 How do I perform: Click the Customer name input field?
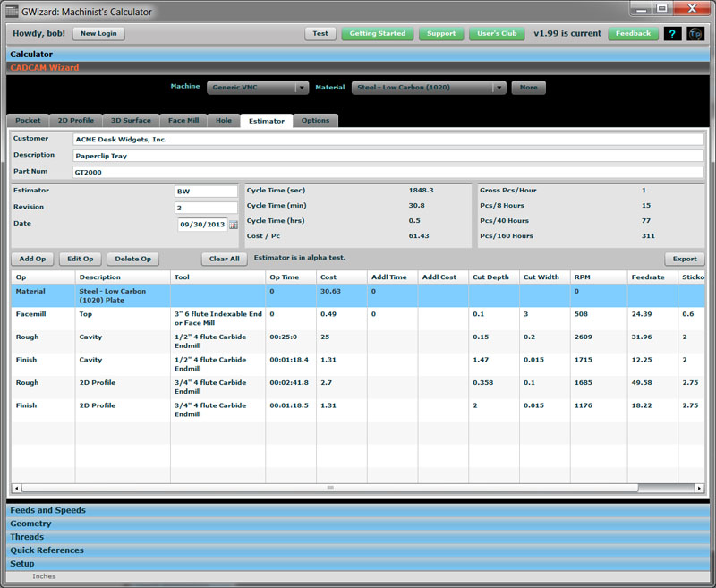(x=387, y=140)
